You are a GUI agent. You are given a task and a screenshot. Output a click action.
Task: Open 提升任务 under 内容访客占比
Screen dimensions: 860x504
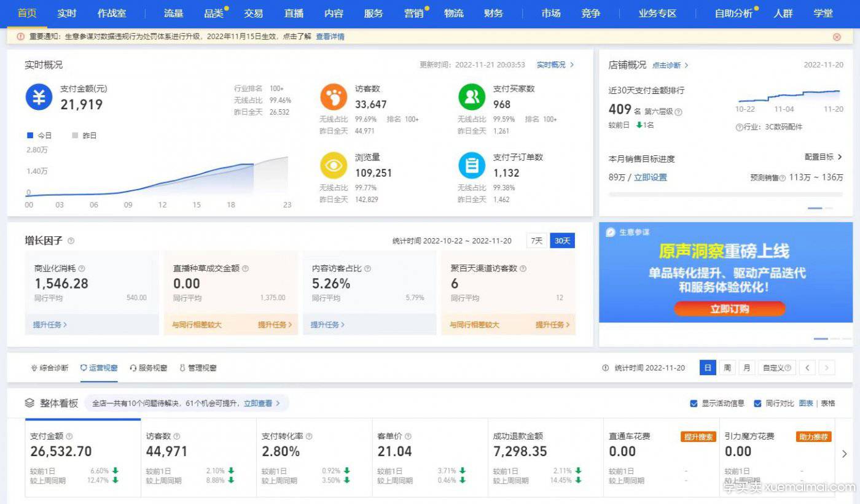[x=327, y=324]
